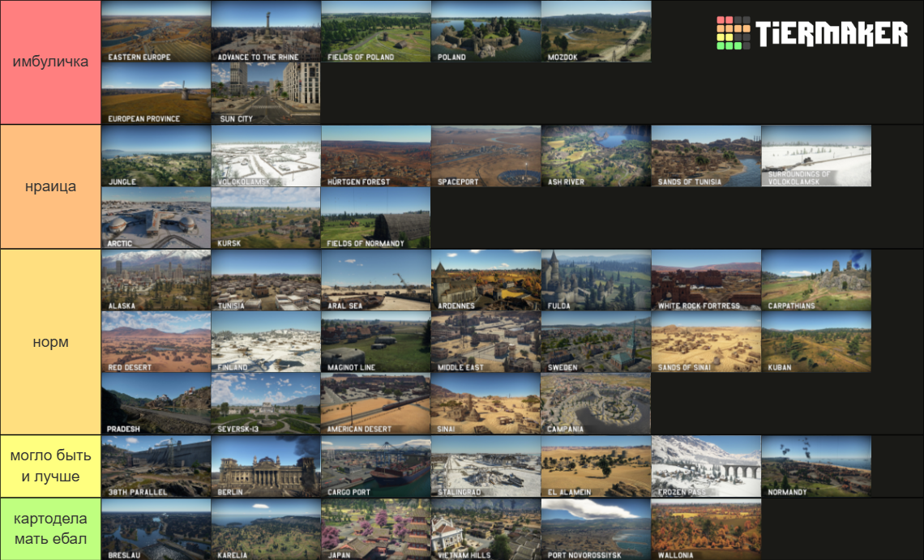
Task: Select the Stalingrad thumbnail
Action: (x=486, y=466)
